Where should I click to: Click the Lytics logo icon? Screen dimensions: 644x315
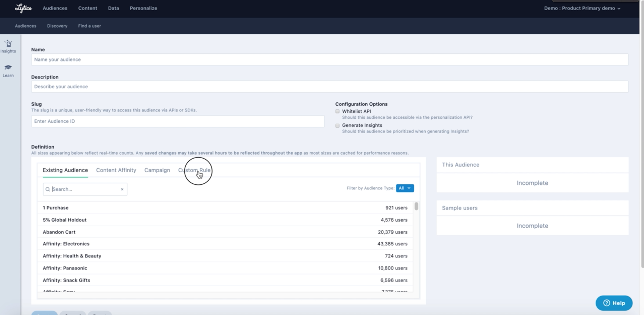(x=23, y=8)
